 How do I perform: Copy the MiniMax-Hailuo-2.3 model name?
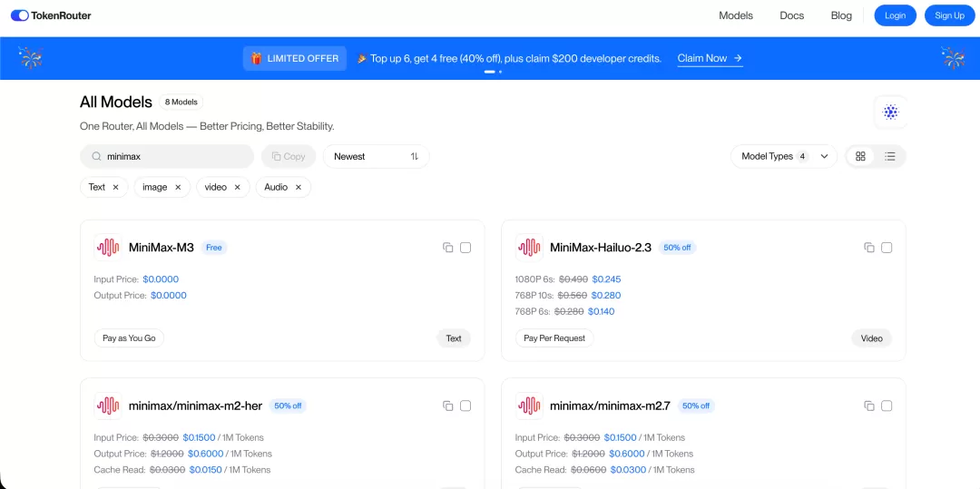click(868, 248)
